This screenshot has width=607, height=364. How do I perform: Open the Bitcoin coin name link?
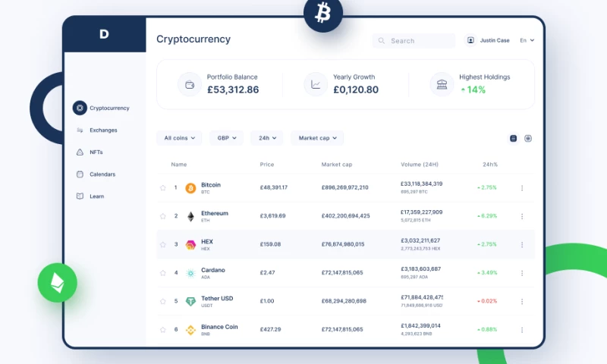coord(211,185)
